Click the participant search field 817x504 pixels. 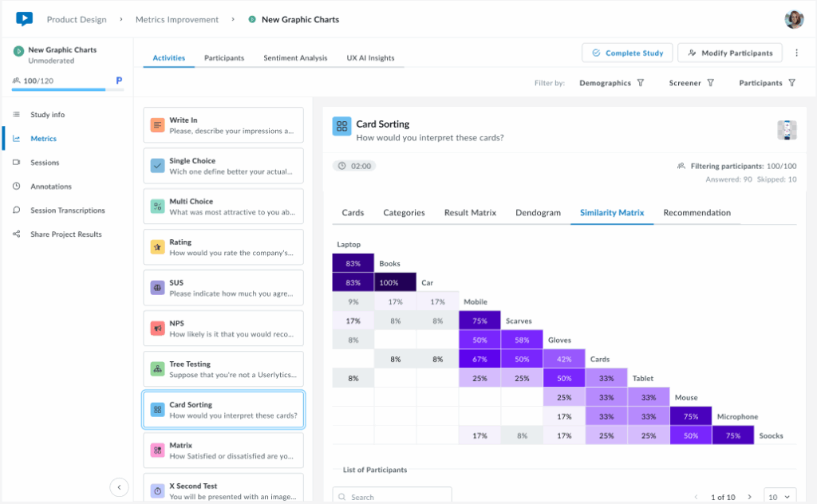(x=392, y=494)
